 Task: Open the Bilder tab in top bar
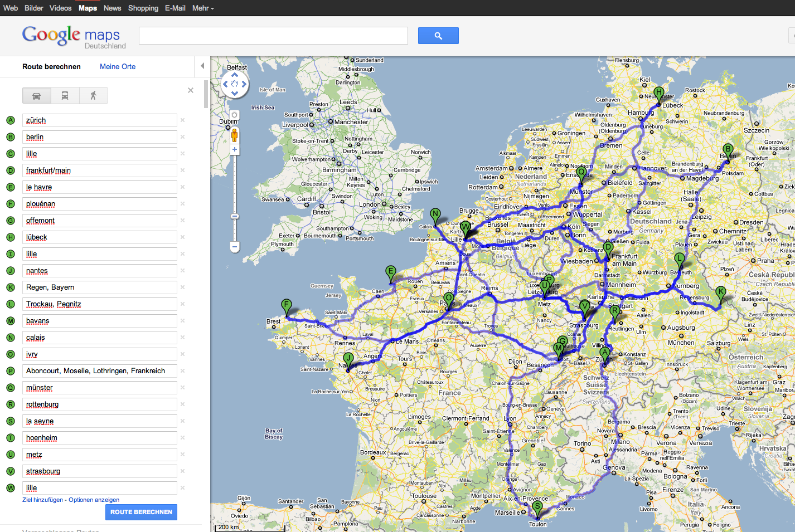[x=33, y=8]
